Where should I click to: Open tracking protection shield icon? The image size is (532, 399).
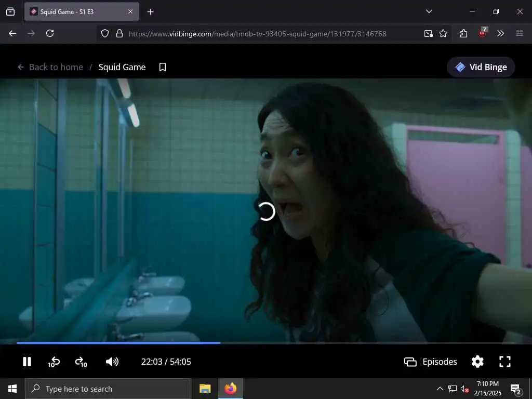click(105, 33)
